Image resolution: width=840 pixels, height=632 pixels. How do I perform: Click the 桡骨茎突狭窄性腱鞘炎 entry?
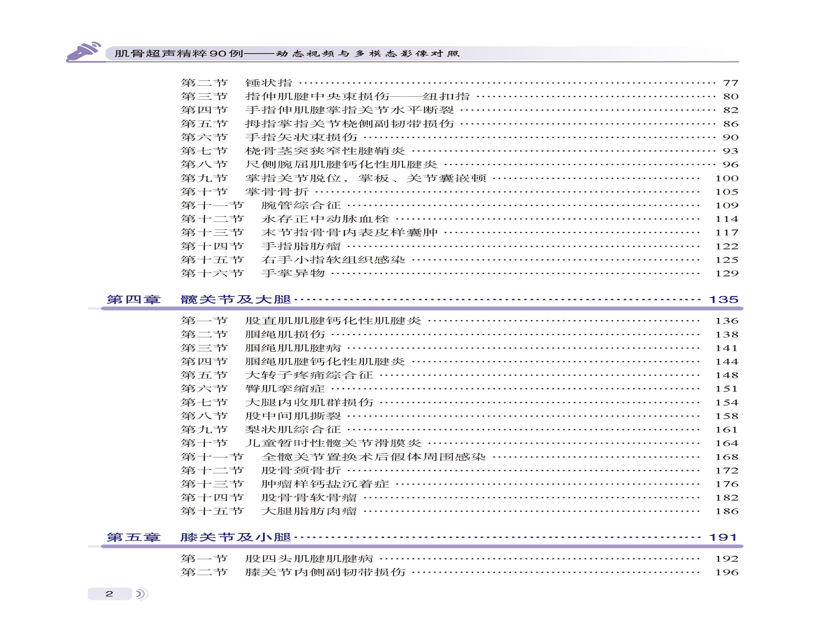pyautogui.click(x=325, y=151)
